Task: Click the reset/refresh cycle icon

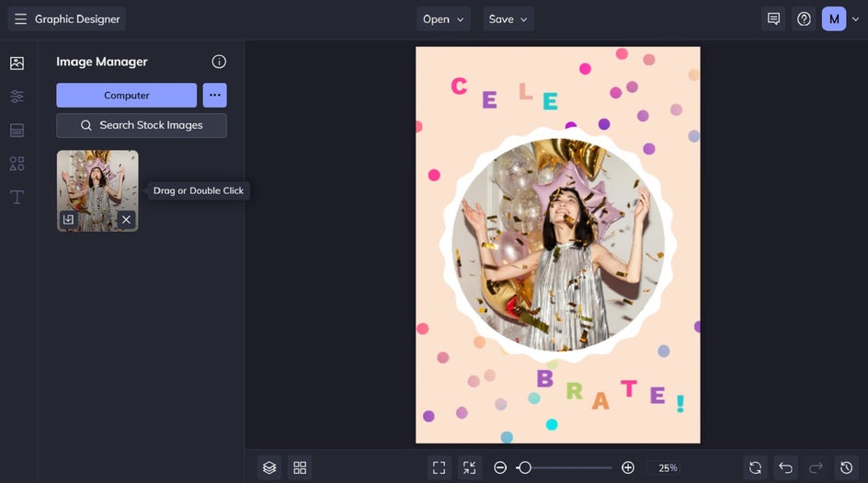Action: (x=755, y=468)
